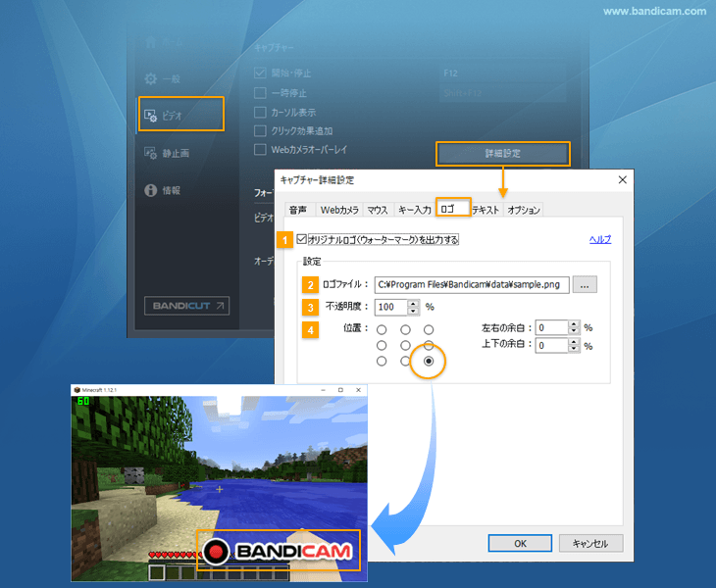Screen dimensions: 716x588
Task: Browse for logo file with ... button
Action: (x=585, y=284)
